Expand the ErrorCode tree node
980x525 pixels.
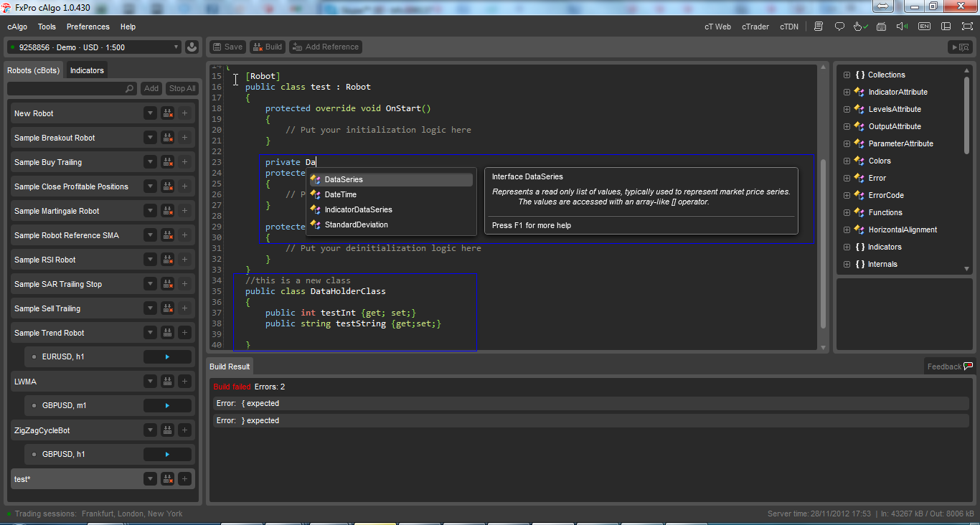(x=847, y=195)
